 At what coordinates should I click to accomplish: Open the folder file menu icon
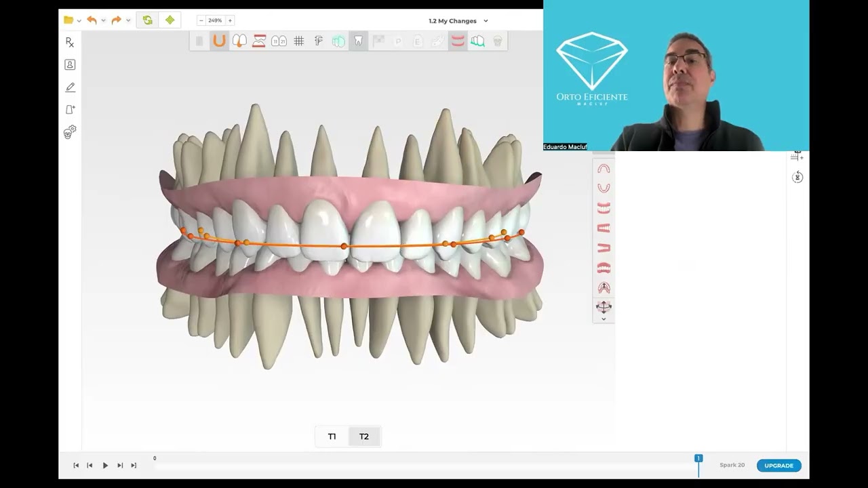68,20
